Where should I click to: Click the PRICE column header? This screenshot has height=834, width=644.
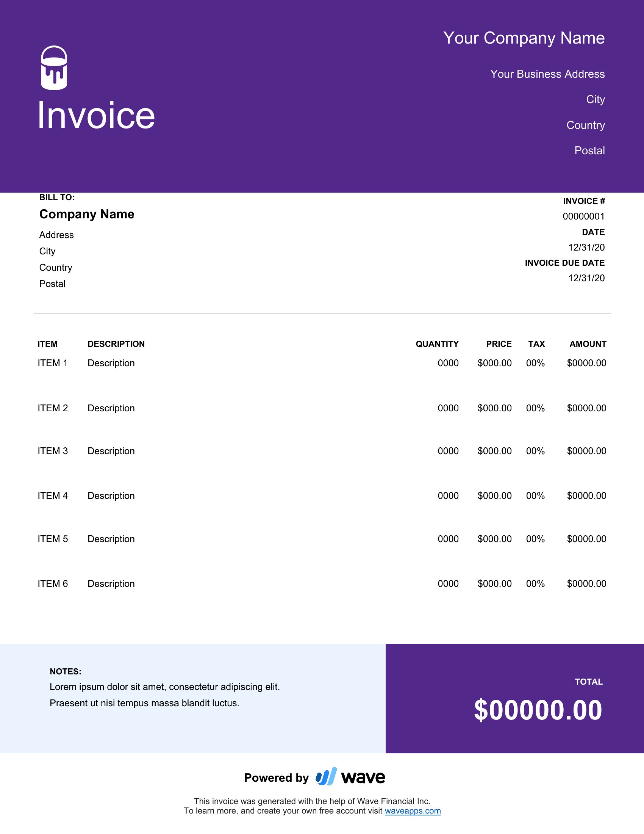499,344
